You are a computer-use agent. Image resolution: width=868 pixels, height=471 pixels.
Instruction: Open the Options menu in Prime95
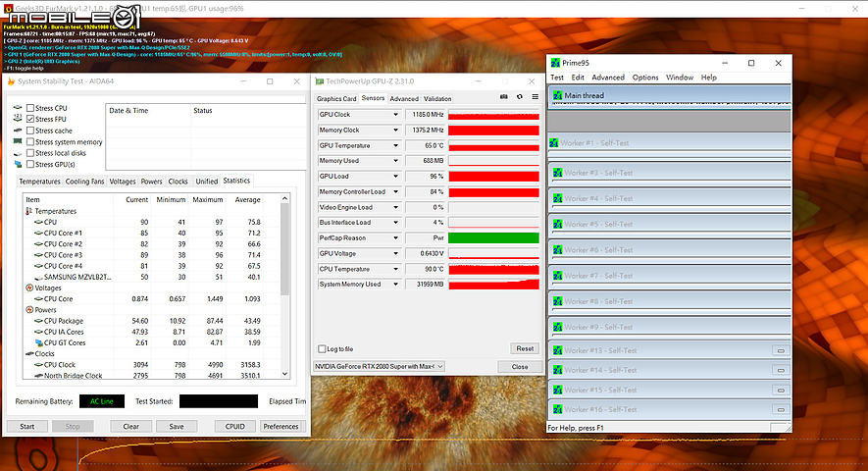point(645,78)
